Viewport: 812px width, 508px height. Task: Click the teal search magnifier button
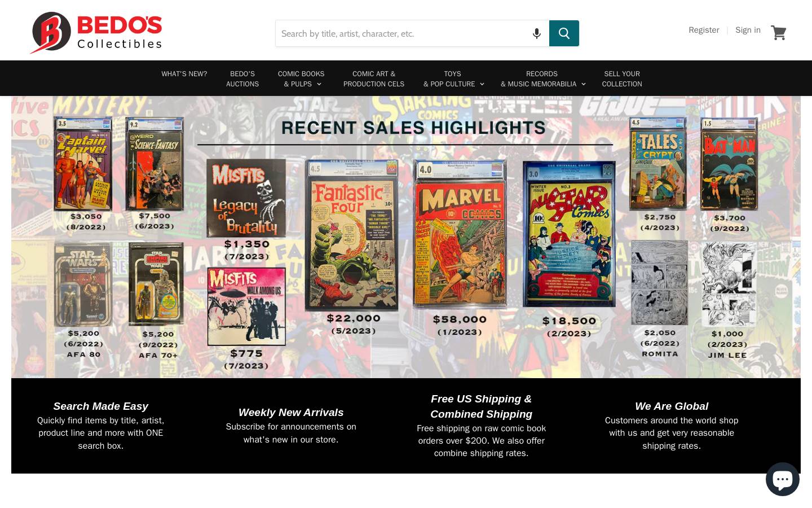pos(564,33)
